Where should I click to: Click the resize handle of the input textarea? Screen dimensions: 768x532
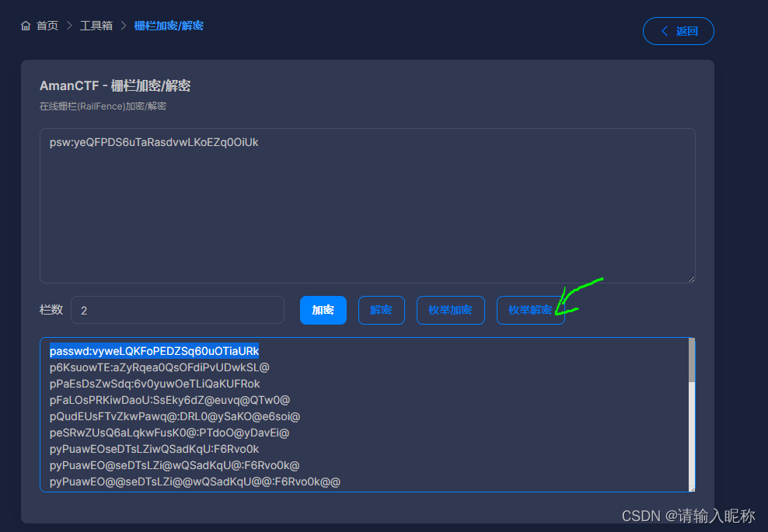(x=690, y=278)
